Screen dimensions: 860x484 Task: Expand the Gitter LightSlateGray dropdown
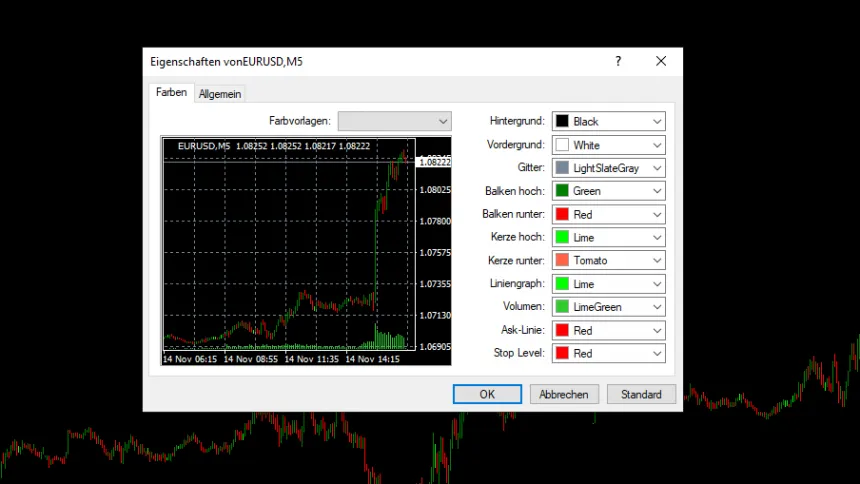point(656,168)
